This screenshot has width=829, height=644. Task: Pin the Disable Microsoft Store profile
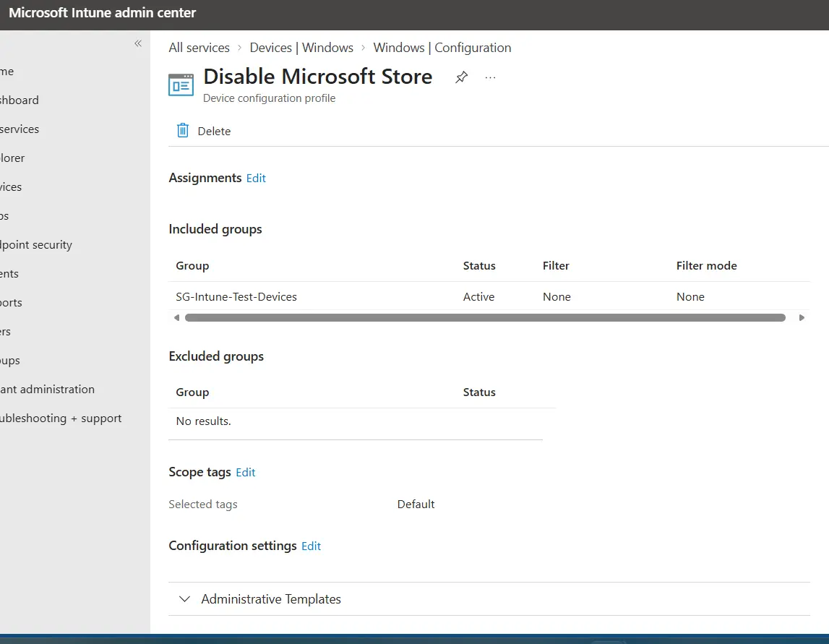[461, 77]
